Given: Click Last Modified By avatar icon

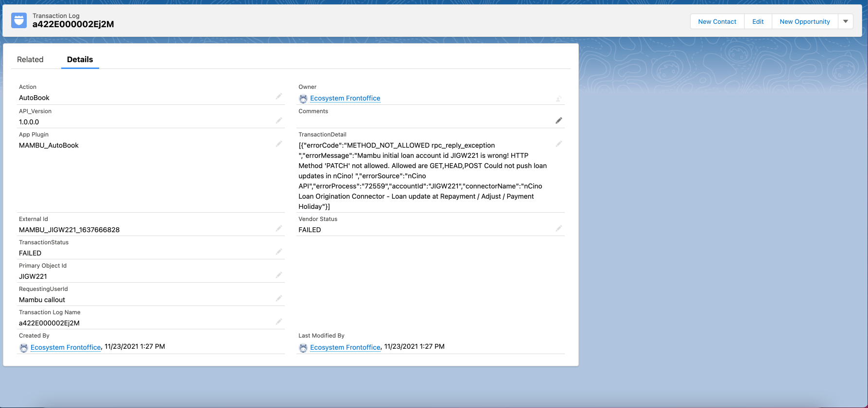Looking at the screenshot, I should point(303,348).
